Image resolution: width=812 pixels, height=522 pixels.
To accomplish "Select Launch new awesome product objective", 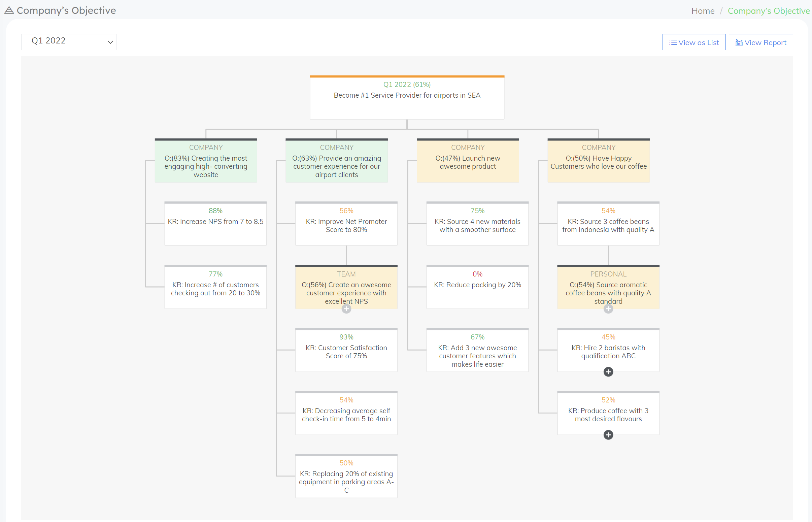I will coord(468,160).
